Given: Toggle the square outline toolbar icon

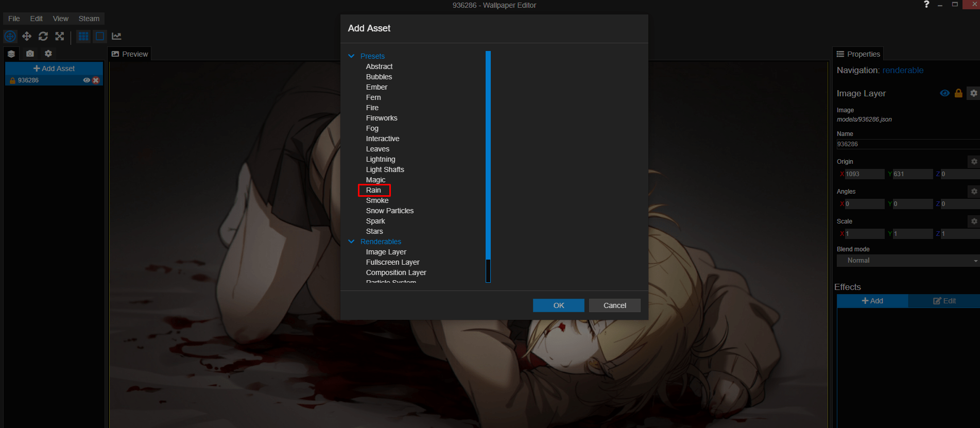Looking at the screenshot, I should point(100,36).
